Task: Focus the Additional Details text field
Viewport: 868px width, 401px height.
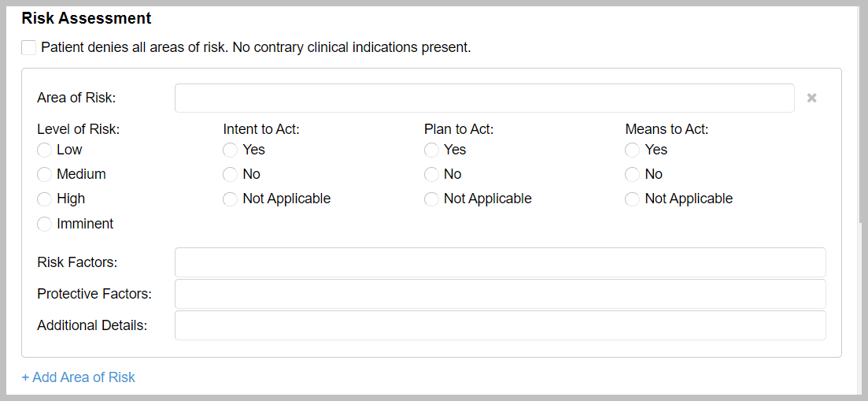Action: (x=500, y=325)
